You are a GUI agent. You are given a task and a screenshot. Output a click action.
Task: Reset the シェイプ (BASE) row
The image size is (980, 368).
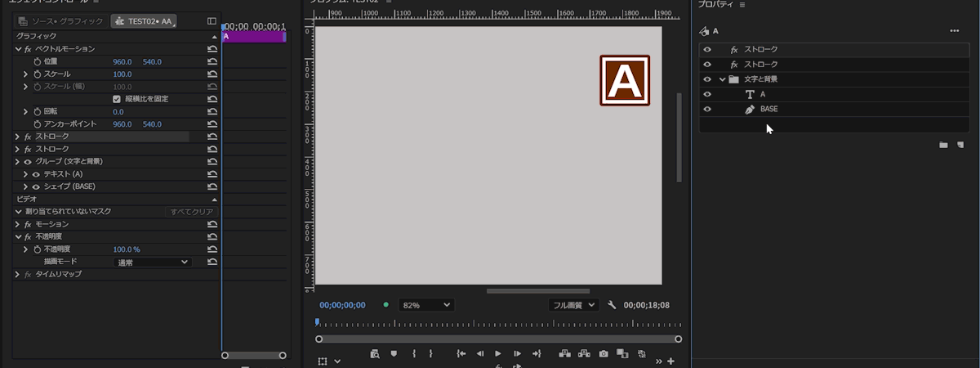pos(212,186)
